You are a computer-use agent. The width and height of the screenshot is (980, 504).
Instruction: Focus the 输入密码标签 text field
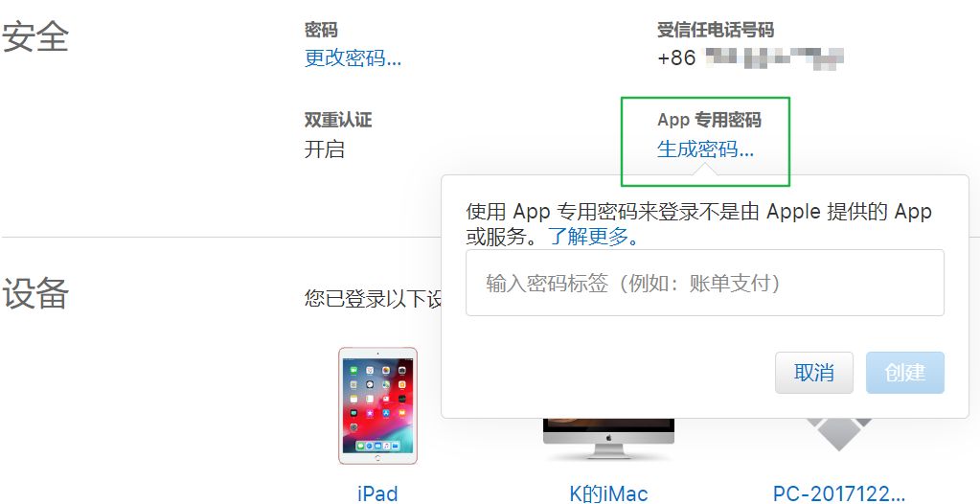click(704, 283)
